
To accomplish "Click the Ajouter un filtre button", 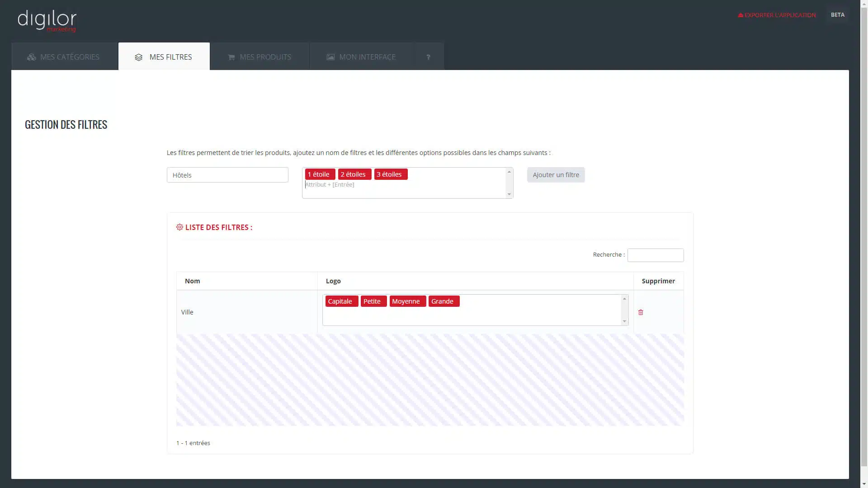I will pyautogui.click(x=556, y=175).
